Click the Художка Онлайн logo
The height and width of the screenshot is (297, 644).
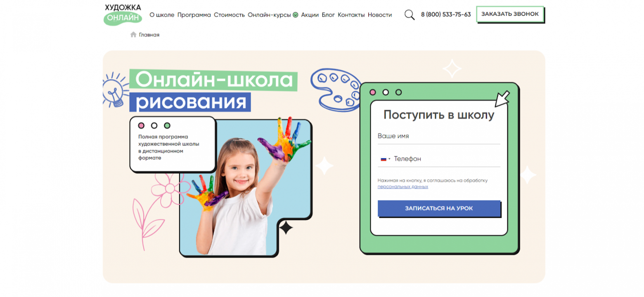(x=123, y=14)
